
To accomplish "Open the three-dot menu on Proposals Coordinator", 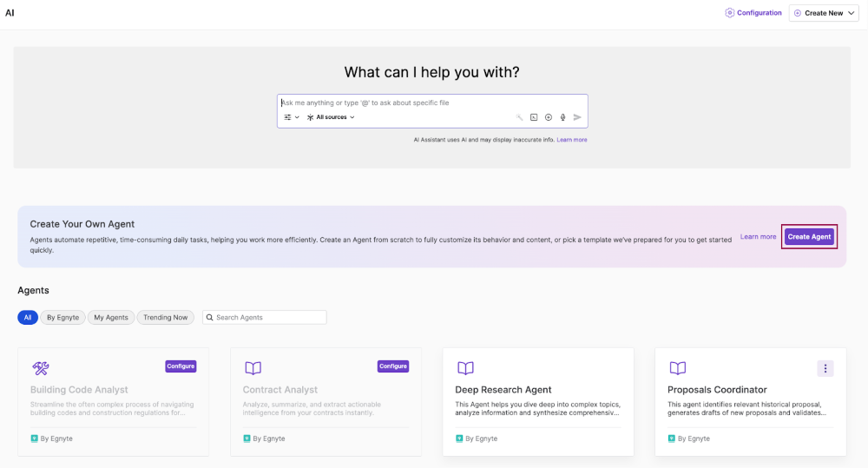I will click(825, 368).
